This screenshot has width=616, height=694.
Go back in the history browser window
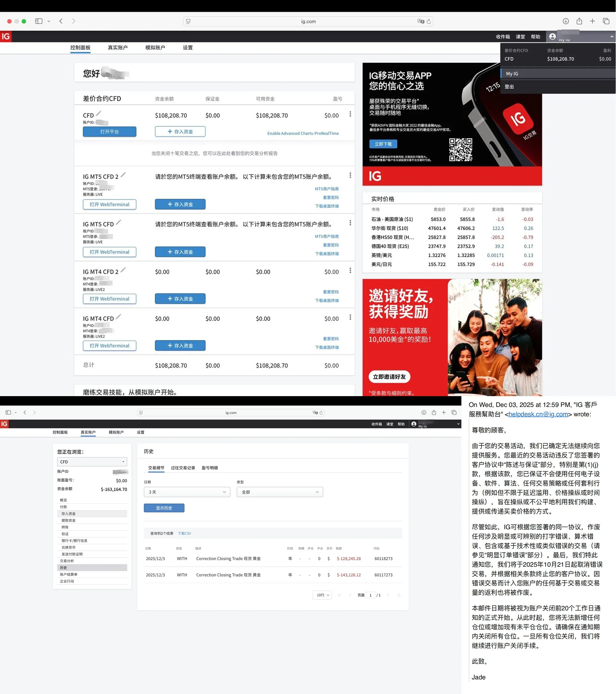coord(25,412)
